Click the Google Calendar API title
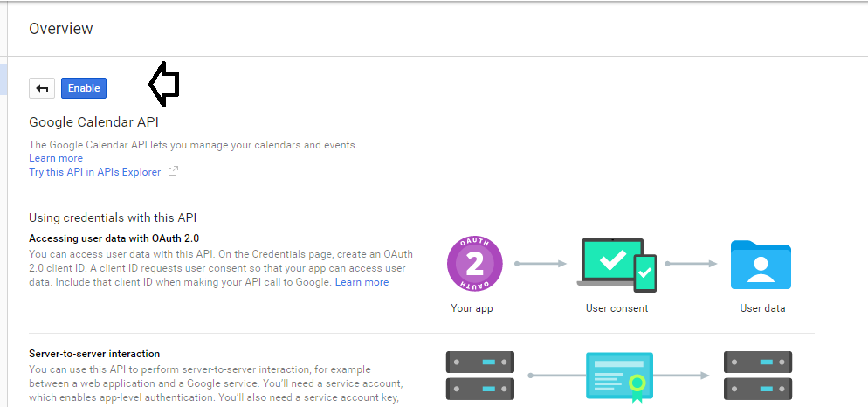The image size is (868, 407). click(93, 121)
